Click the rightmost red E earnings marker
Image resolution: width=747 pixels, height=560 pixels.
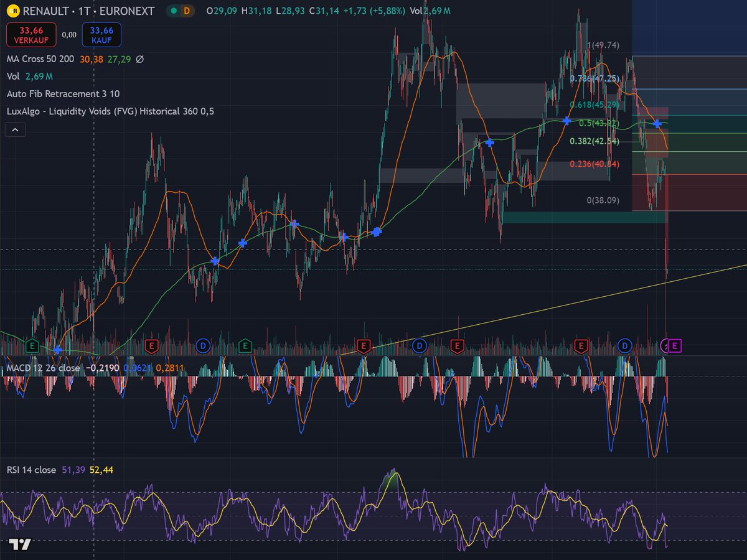[x=581, y=345]
